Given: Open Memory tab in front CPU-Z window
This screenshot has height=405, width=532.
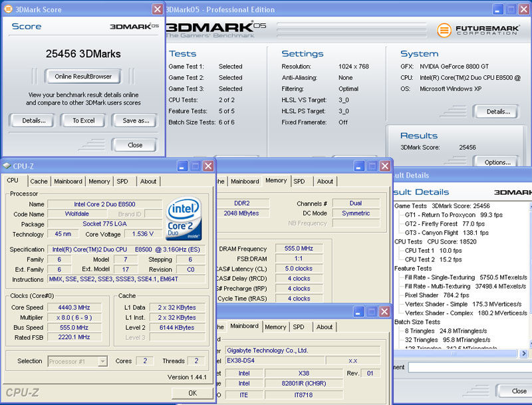Looking at the screenshot, I should pos(99,182).
